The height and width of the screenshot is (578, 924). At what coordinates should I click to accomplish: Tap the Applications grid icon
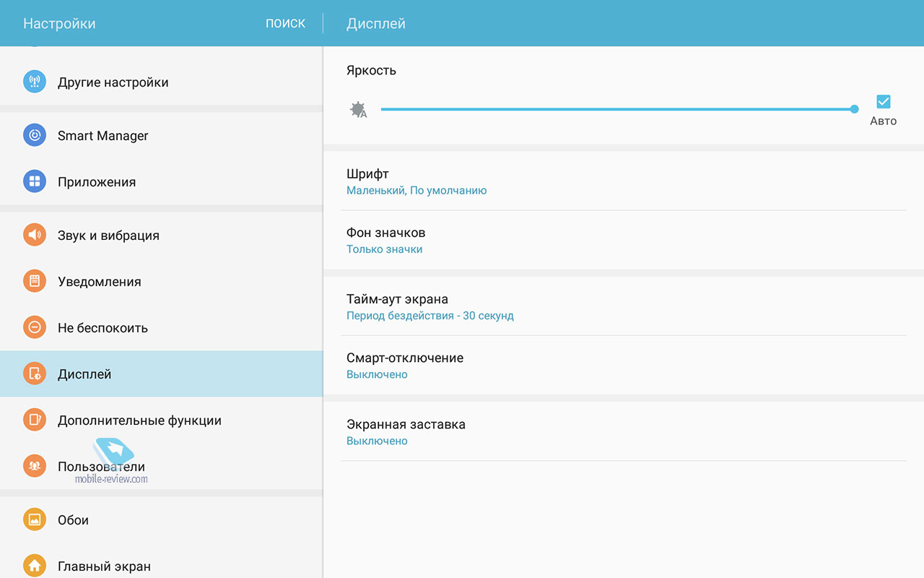[34, 182]
